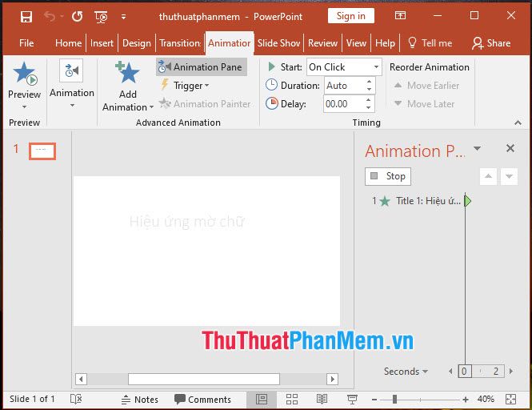
Task: Switch to the Review tab
Action: point(322,43)
